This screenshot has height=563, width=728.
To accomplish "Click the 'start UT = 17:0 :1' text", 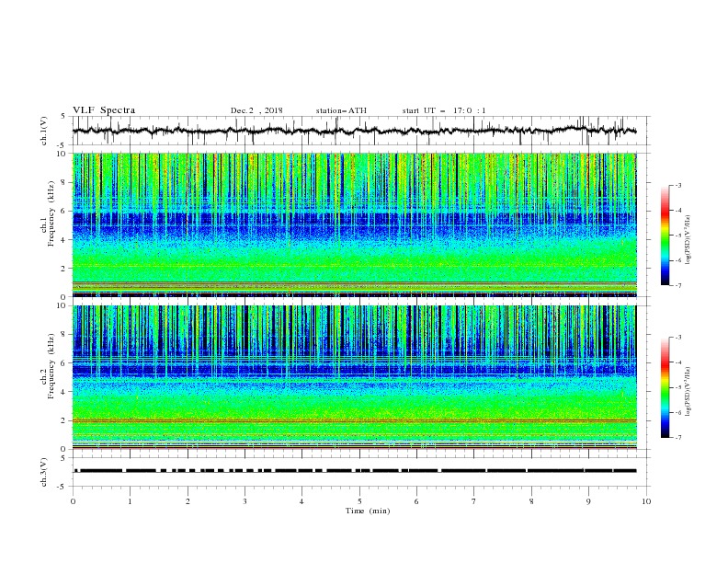I will (444, 110).
